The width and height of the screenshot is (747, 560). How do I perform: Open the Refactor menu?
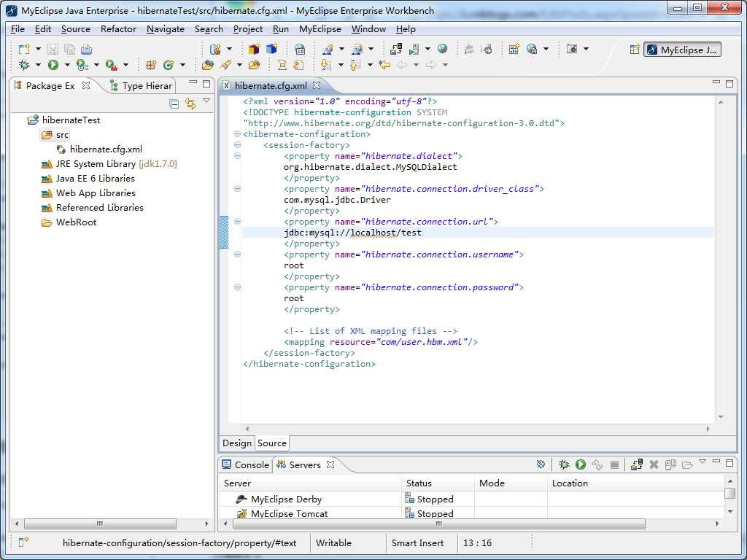pyautogui.click(x=119, y=29)
